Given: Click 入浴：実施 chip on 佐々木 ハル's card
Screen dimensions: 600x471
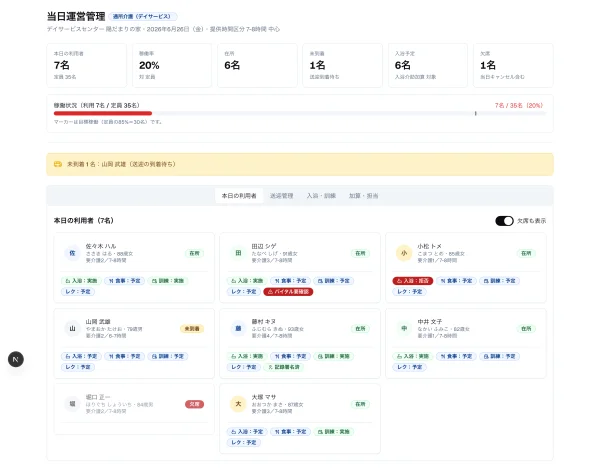Looking at the screenshot, I should [81, 281].
